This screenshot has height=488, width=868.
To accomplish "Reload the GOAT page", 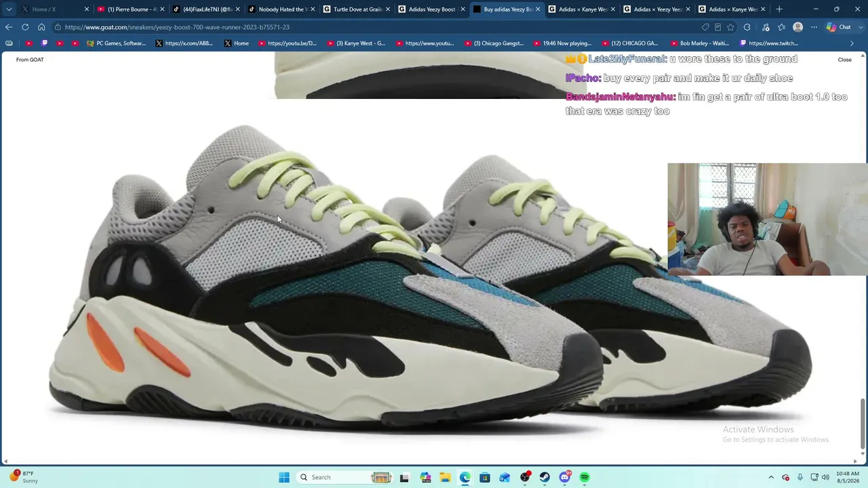I will click(x=25, y=27).
